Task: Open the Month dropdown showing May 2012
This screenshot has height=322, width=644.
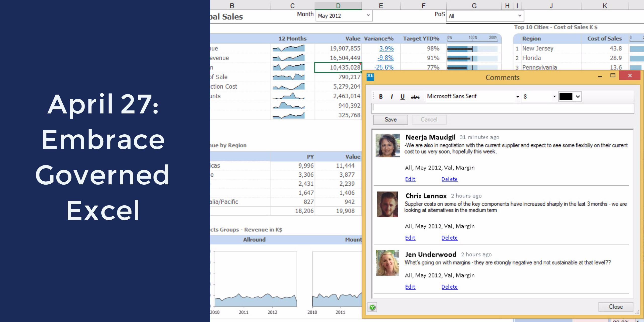Action: click(369, 16)
